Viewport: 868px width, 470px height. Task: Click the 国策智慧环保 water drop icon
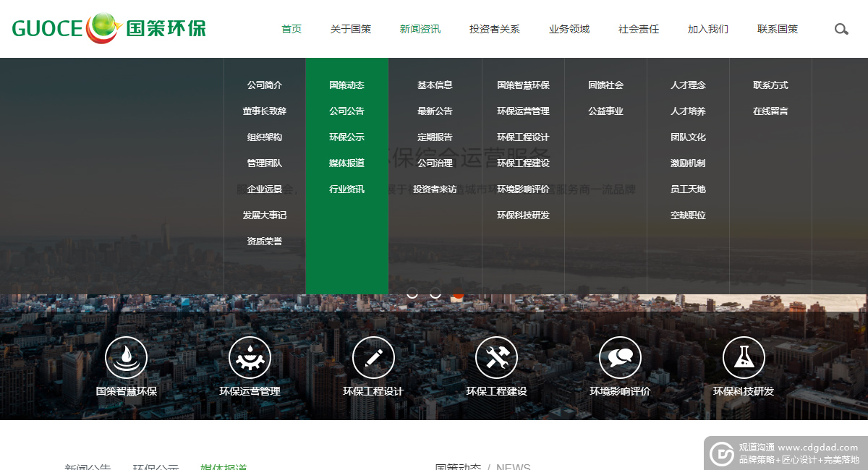pos(126,357)
